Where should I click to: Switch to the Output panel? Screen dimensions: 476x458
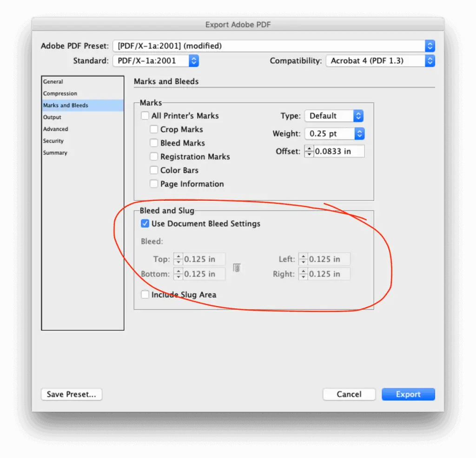coord(83,117)
